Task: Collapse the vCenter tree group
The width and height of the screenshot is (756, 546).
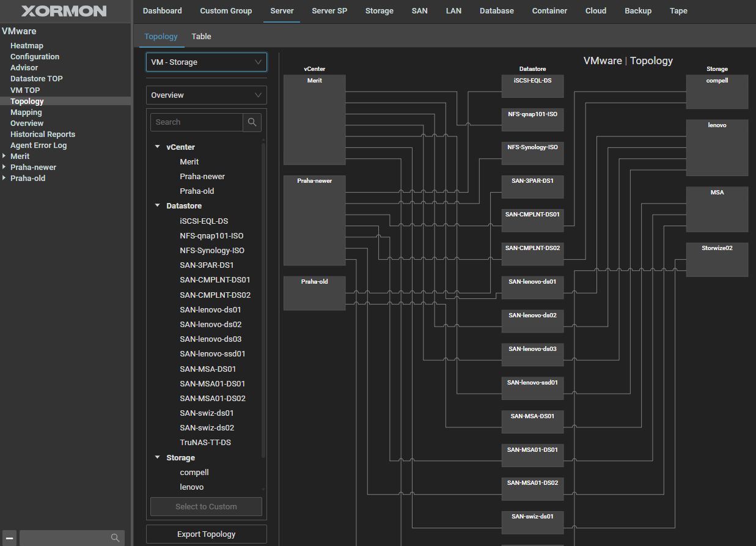Action: click(158, 147)
